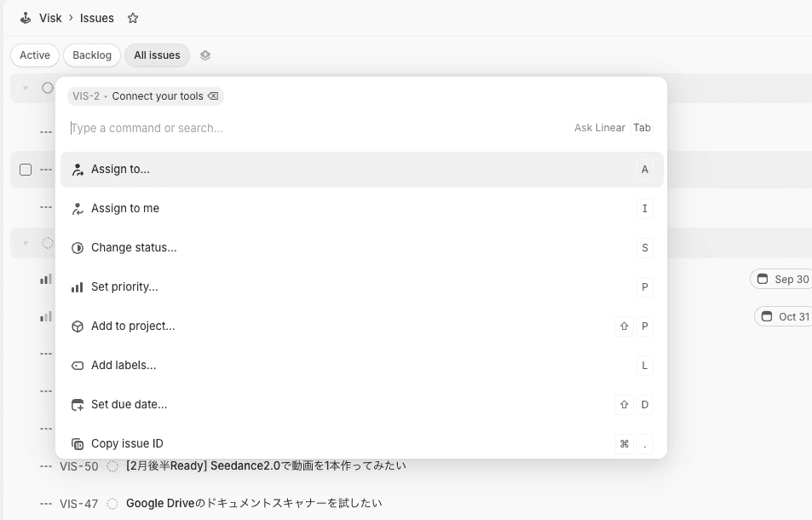Click the Visk team joystick icon
812x520 pixels.
point(26,18)
